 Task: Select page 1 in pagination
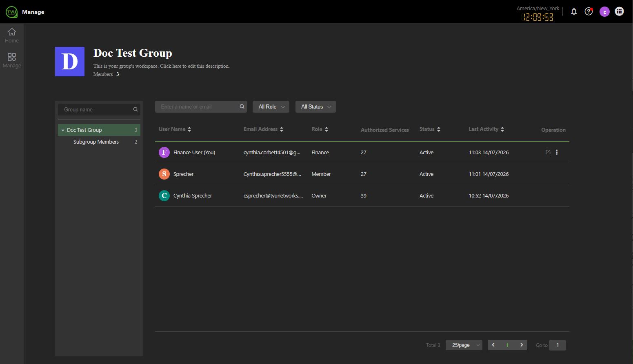[x=507, y=345]
